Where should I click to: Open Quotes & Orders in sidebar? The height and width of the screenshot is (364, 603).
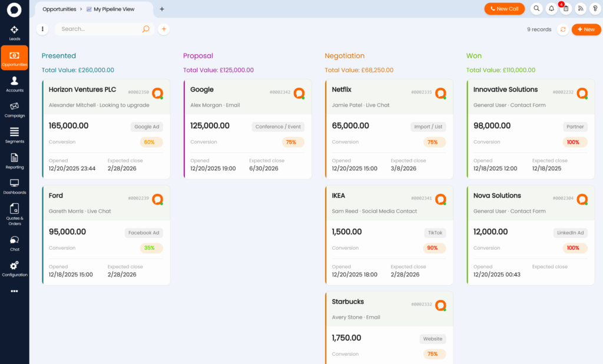[x=14, y=214]
